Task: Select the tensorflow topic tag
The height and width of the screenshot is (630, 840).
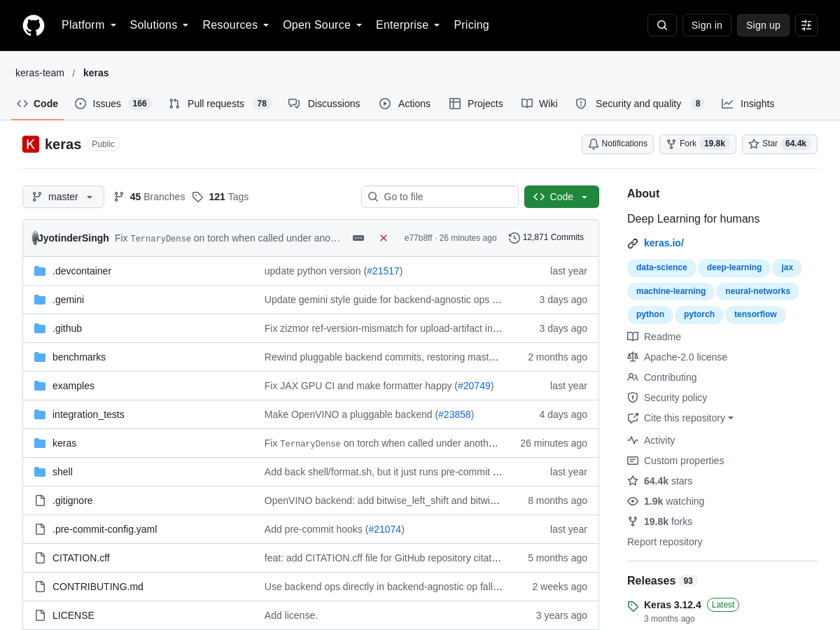Action: 755,315
